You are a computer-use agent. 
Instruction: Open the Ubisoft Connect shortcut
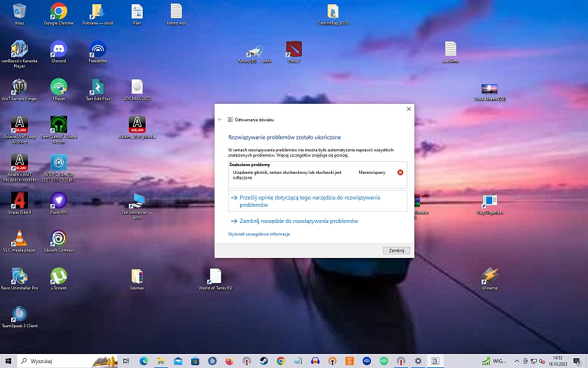(x=59, y=238)
